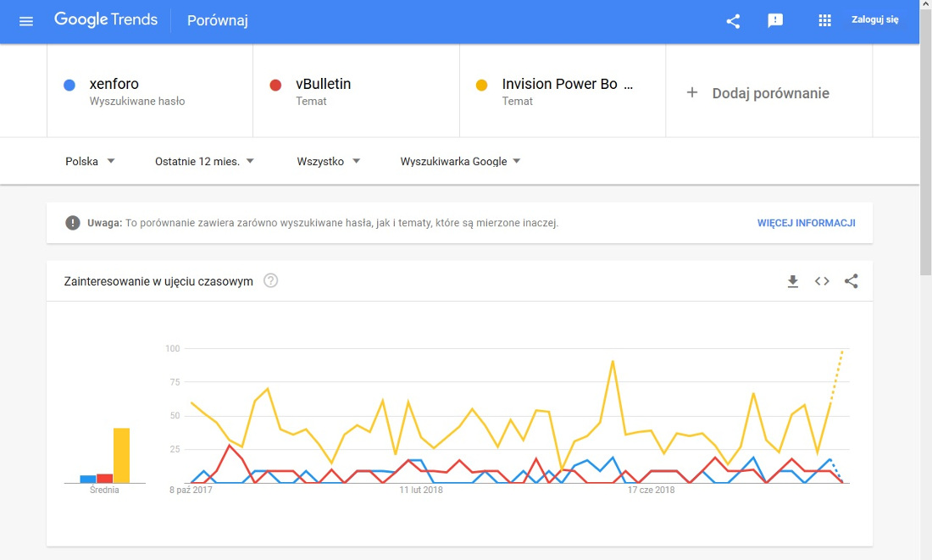
Task: Select the xenforo search term box
Action: point(150,91)
